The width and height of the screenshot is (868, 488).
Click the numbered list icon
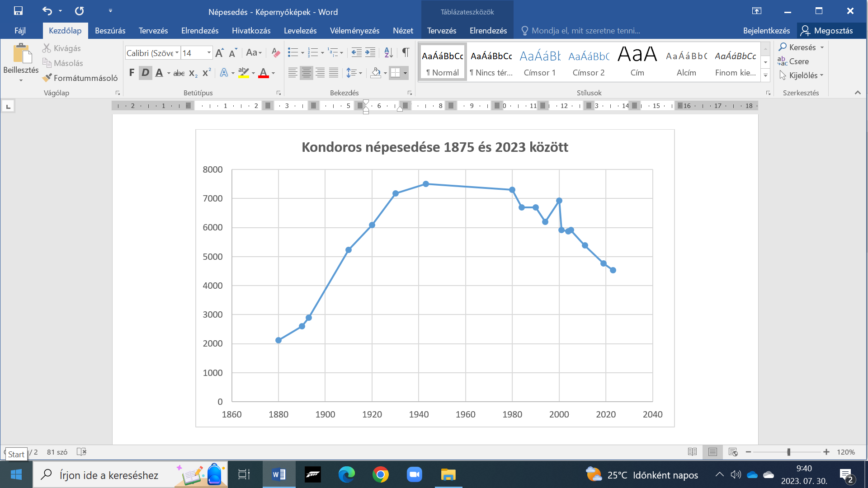(x=313, y=53)
